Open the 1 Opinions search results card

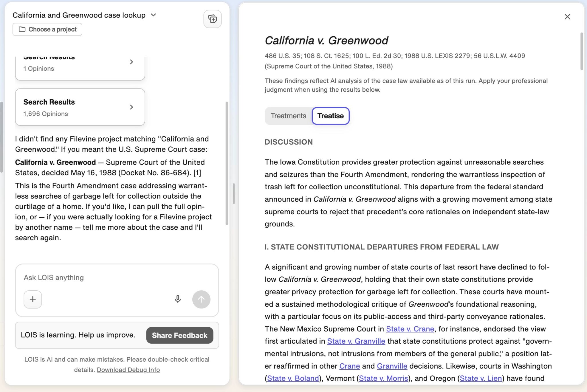(x=80, y=67)
